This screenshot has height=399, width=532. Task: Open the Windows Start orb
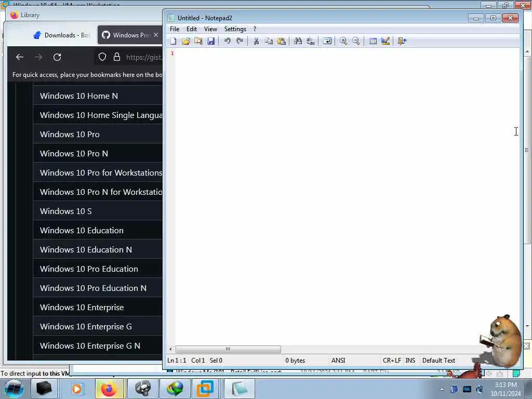tap(14, 389)
